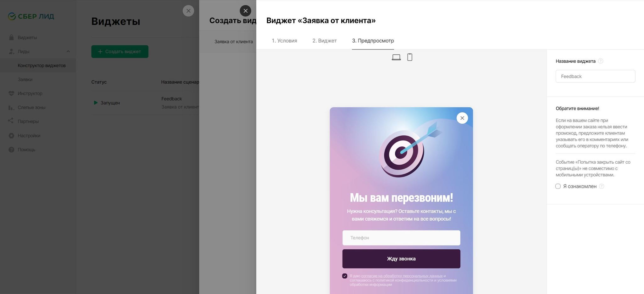Switch preview to mobile phone view

(410, 57)
